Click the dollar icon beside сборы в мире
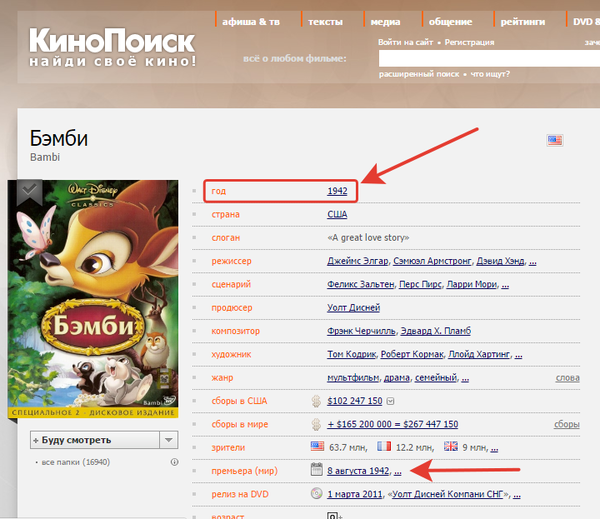The image size is (600, 519). click(x=316, y=424)
